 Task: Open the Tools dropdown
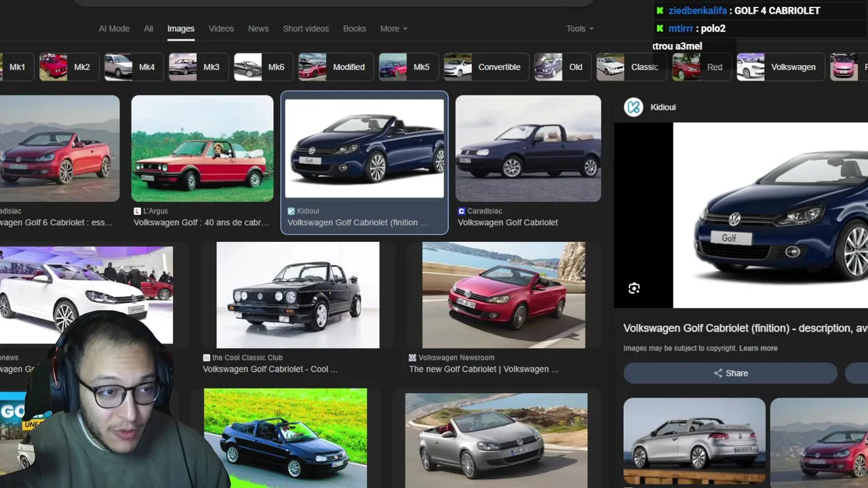[580, 28]
